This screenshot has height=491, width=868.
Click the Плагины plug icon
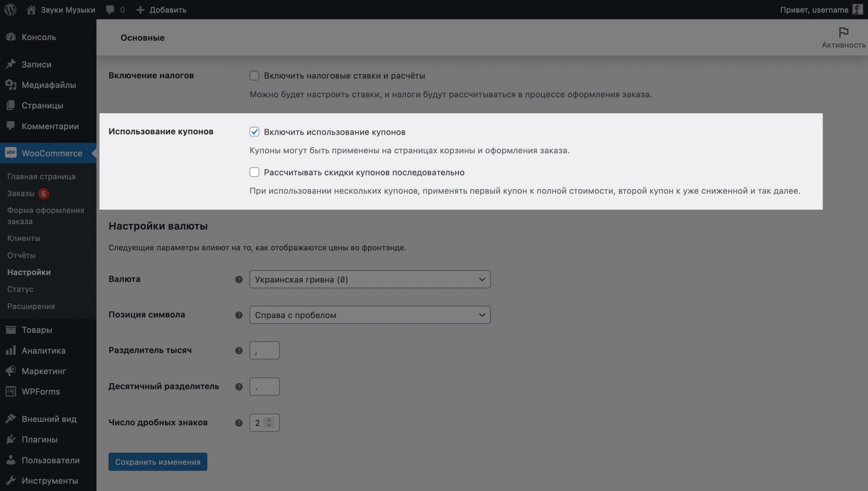(x=11, y=439)
